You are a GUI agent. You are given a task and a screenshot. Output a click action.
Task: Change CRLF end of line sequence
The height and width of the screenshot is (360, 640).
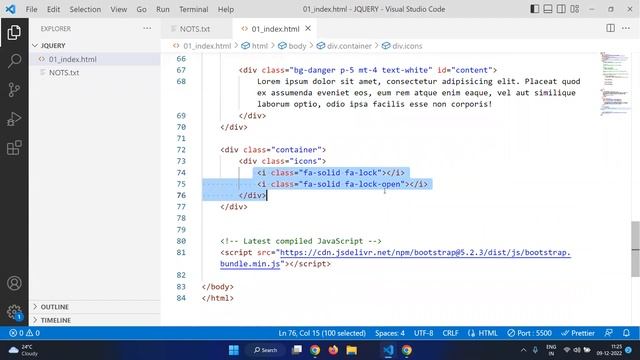450,333
